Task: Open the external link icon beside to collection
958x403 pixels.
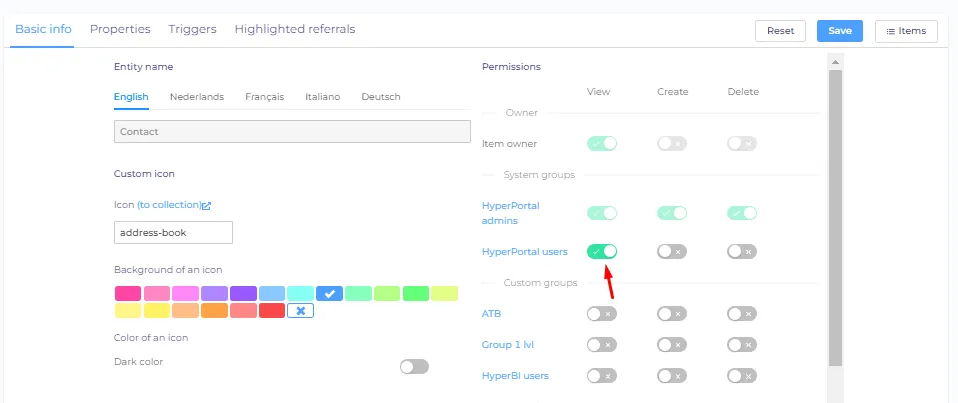Action: pyautogui.click(x=207, y=206)
